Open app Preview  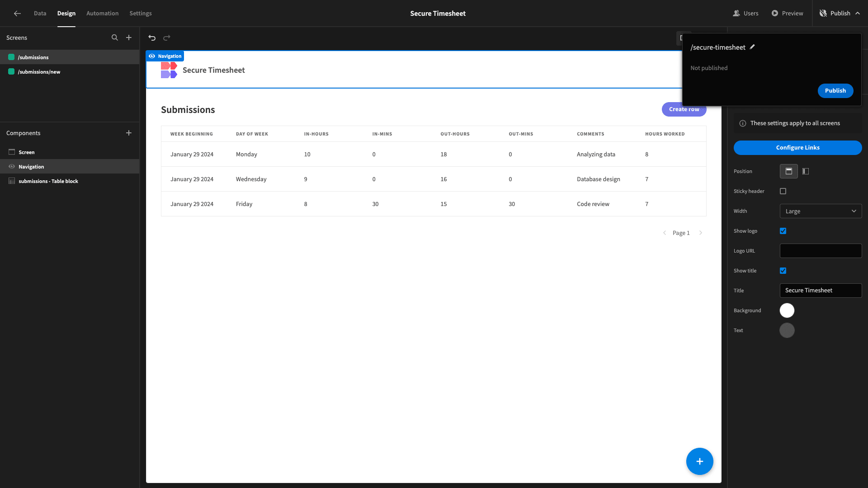coord(787,14)
